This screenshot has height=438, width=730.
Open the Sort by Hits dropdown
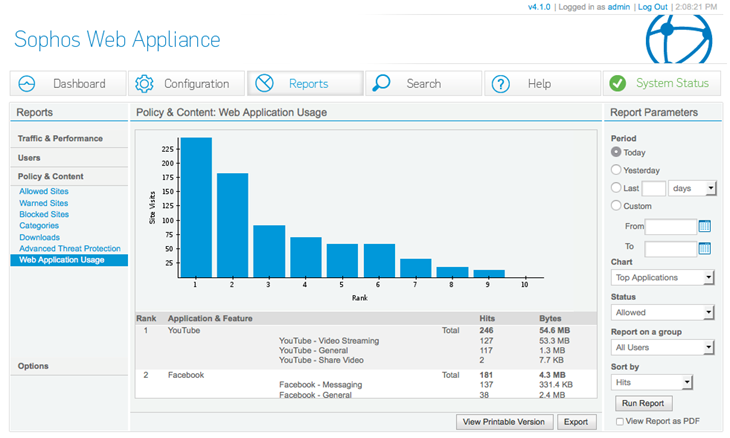pyautogui.click(x=652, y=383)
